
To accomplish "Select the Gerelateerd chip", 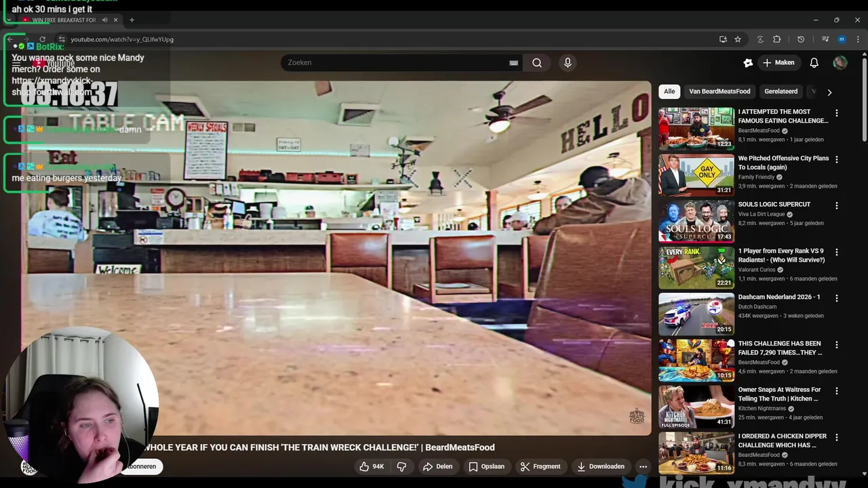I will [781, 91].
